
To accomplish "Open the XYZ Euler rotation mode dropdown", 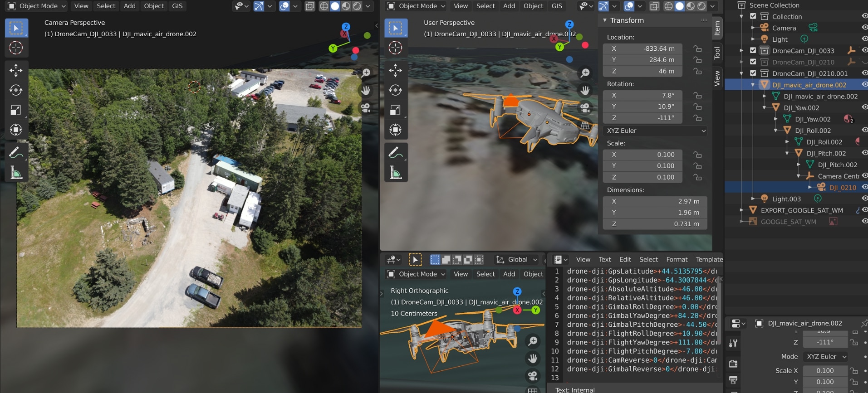I will click(x=656, y=131).
